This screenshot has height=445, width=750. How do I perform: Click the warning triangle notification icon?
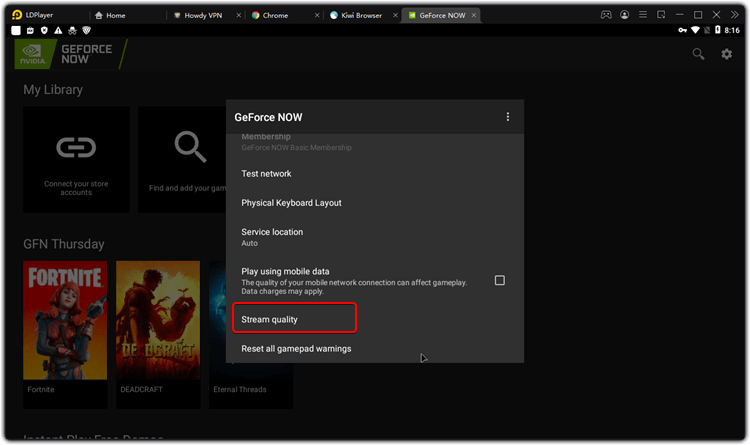click(58, 31)
